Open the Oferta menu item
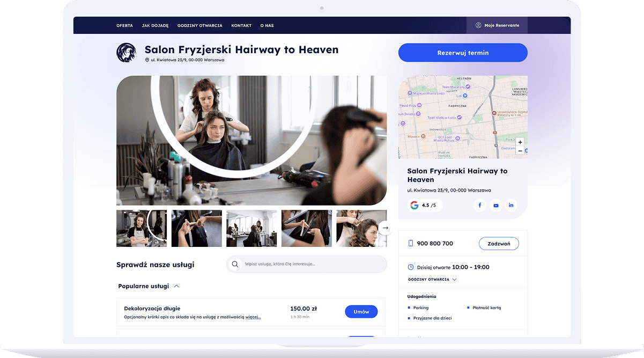644x358 pixels. (124, 25)
